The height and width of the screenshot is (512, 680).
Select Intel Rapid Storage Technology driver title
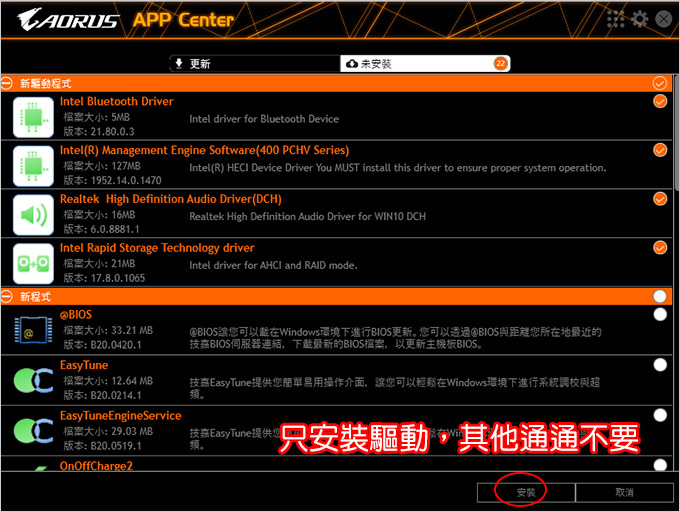[x=157, y=248]
